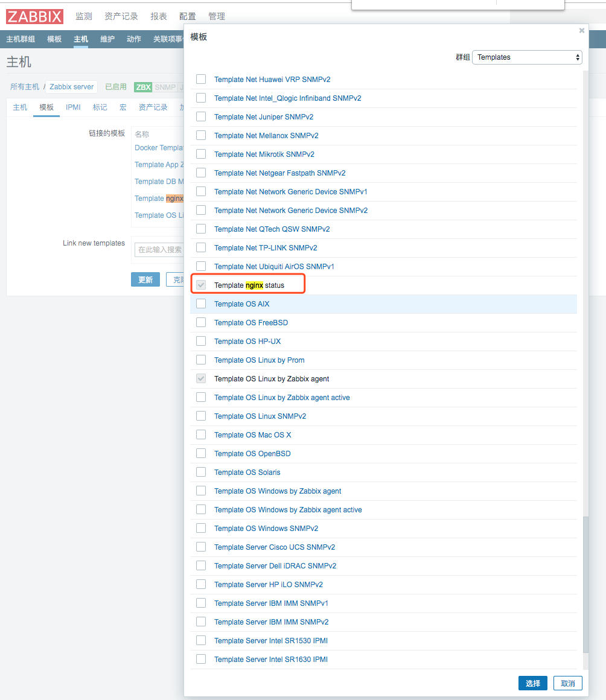606x700 pixels.
Task: Open the Template Net Mellanox SNMPv2 link
Action: (x=266, y=136)
